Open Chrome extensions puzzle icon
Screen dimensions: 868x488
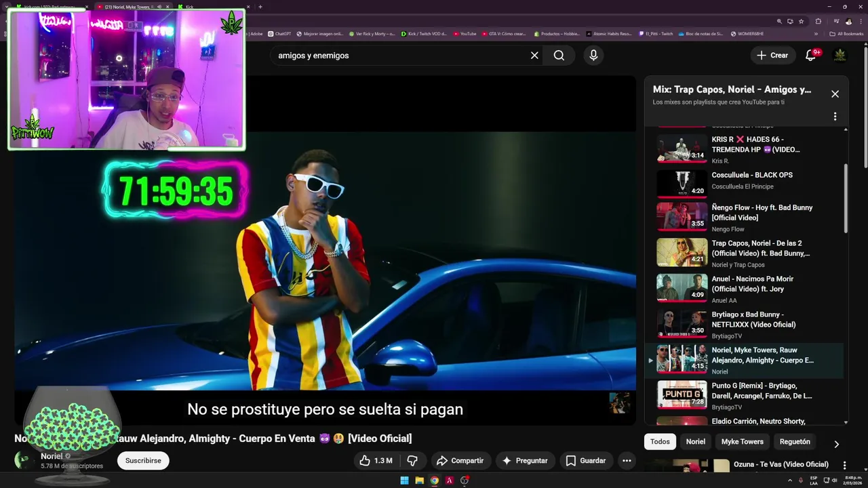[x=818, y=21]
